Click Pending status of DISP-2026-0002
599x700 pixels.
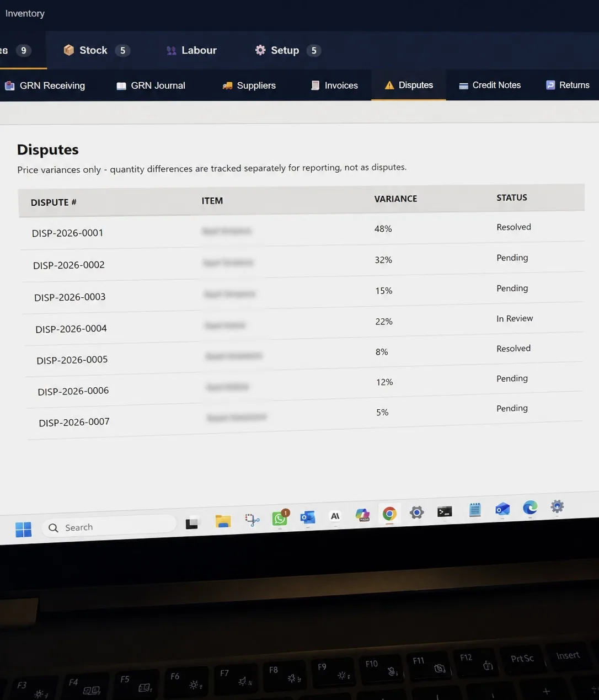[x=512, y=258]
